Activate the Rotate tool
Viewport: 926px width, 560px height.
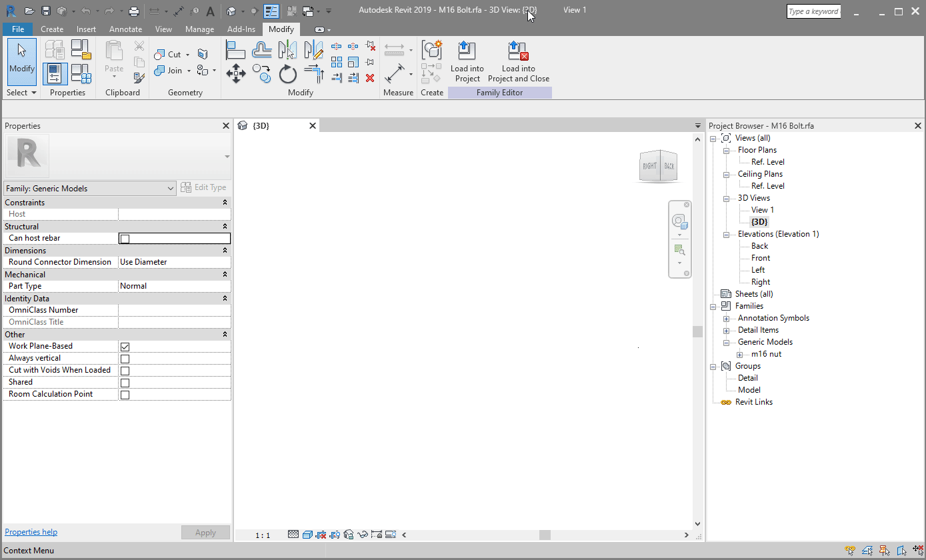[x=287, y=75]
